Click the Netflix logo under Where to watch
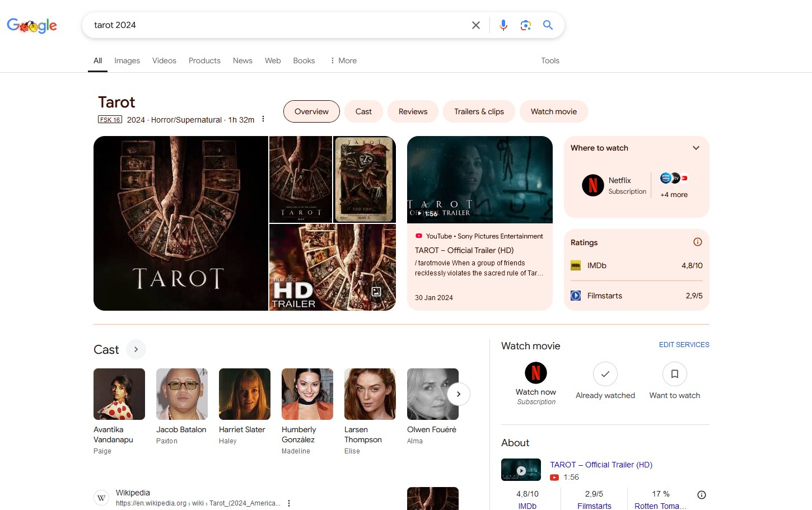 click(592, 185)
